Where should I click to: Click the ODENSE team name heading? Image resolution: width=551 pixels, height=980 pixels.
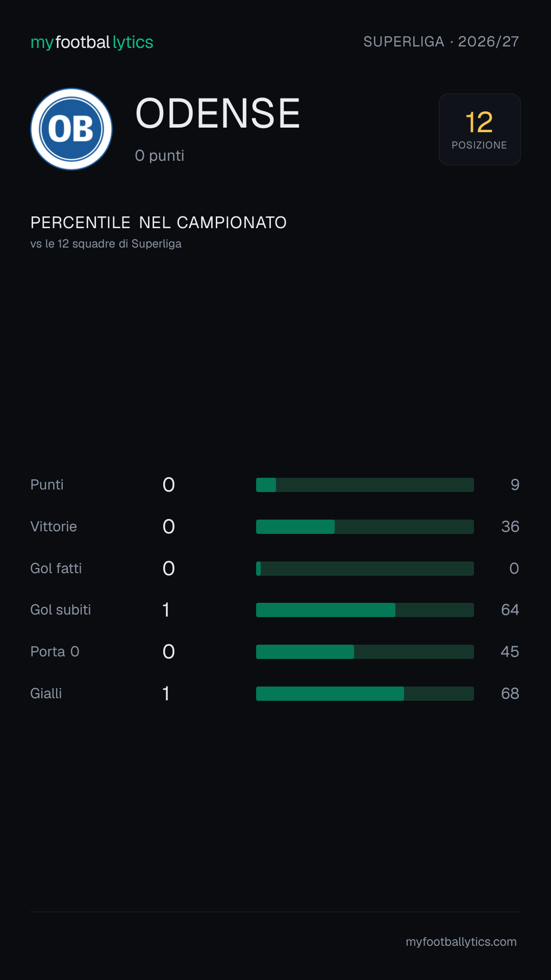pos(218,113)
